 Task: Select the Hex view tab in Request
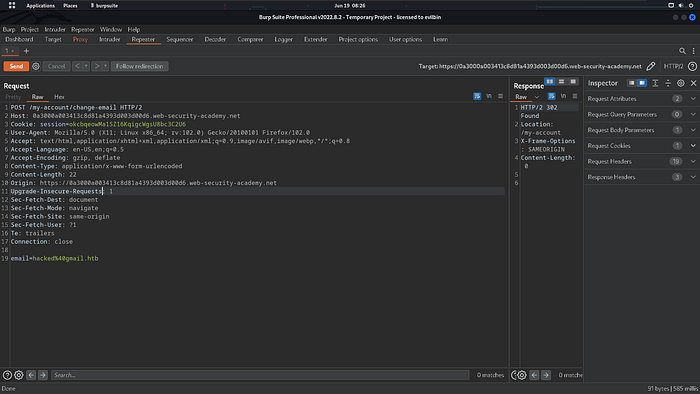[x=59, y=97]
